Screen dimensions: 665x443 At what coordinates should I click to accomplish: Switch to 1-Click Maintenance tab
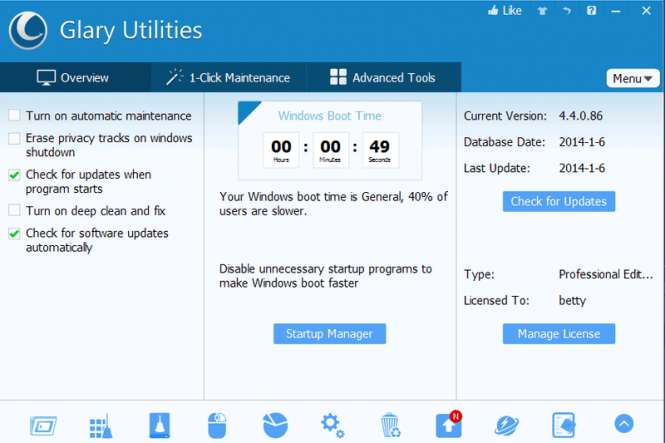229,78
